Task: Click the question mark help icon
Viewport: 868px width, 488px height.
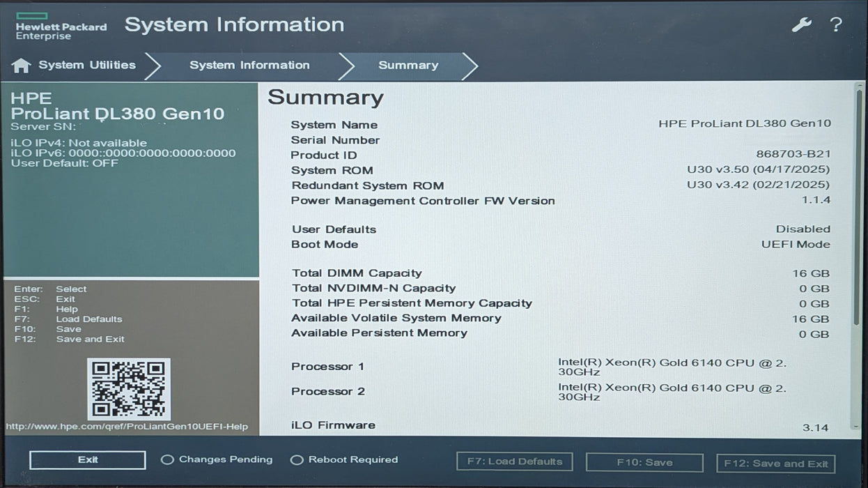Action: pos(836,25)
